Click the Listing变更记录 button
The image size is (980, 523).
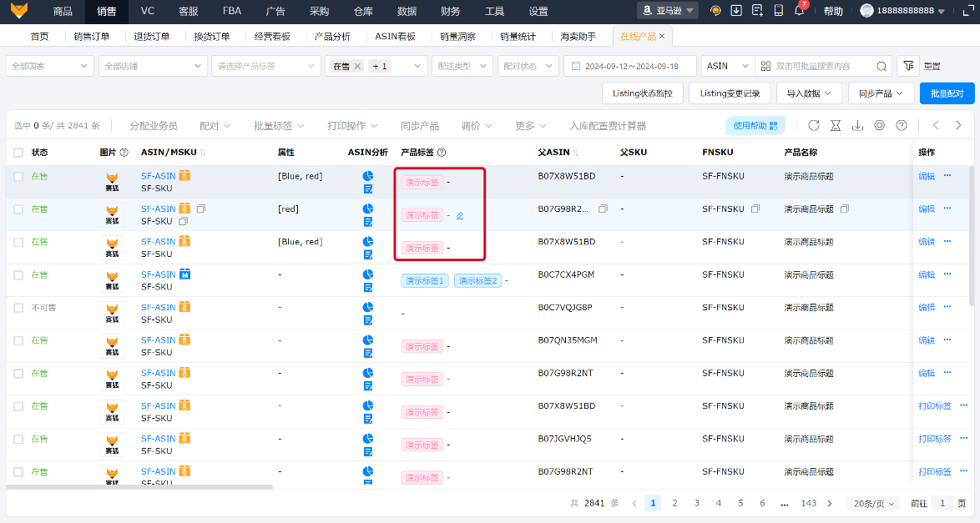tap(730, 93)
